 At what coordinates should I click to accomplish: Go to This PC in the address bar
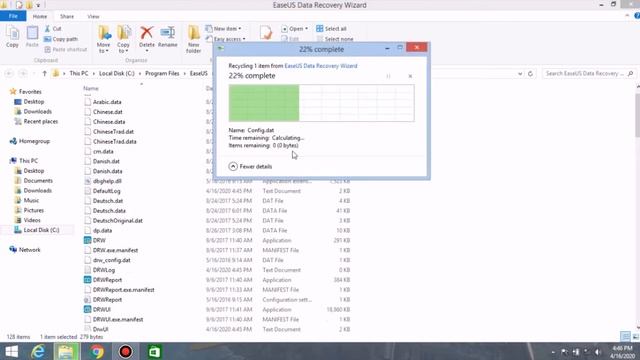coord(79,73)
